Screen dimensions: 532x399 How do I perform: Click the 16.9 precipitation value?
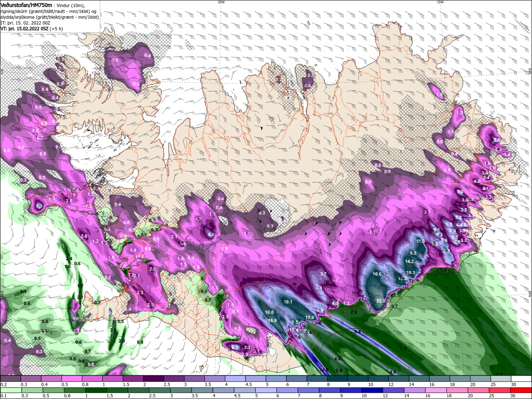pos(272,320)
